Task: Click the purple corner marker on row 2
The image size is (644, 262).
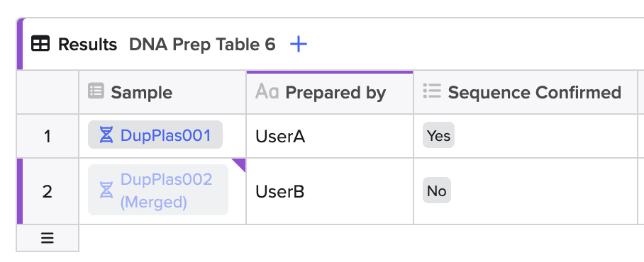Action: coord(240,164)
